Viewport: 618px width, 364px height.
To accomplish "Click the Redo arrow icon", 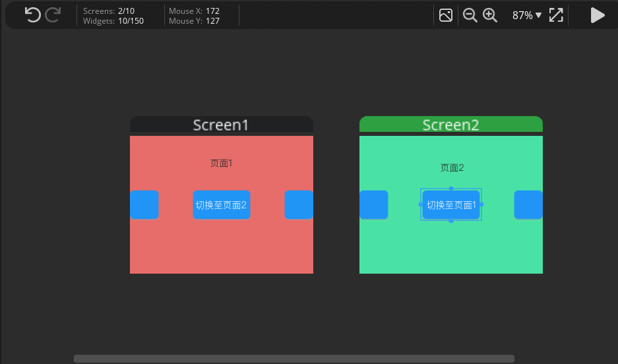I will point(53,15).
